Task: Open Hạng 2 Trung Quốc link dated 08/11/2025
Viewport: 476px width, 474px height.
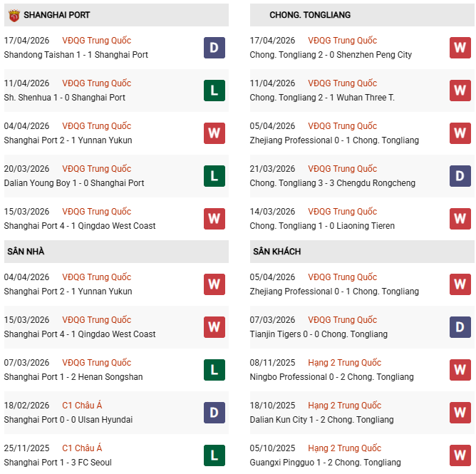Action: tap(344, 363)
